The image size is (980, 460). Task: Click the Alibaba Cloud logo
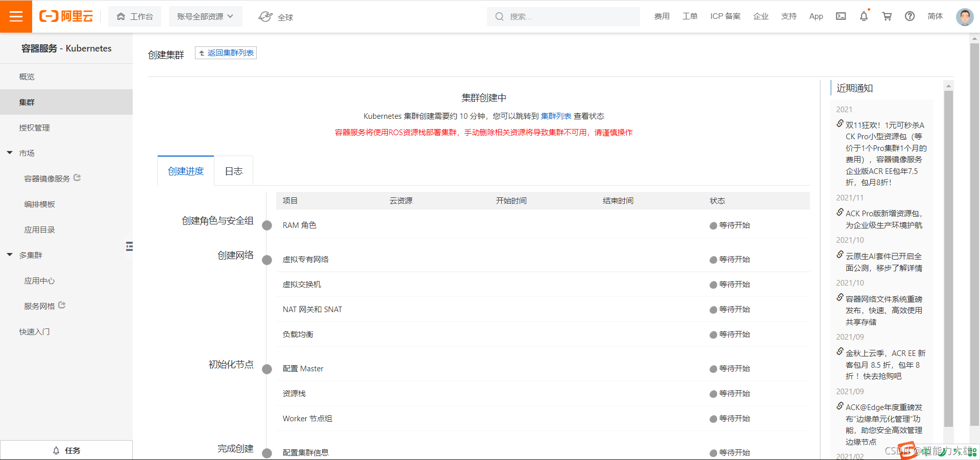pyautogui.click(x=66, y=16)
